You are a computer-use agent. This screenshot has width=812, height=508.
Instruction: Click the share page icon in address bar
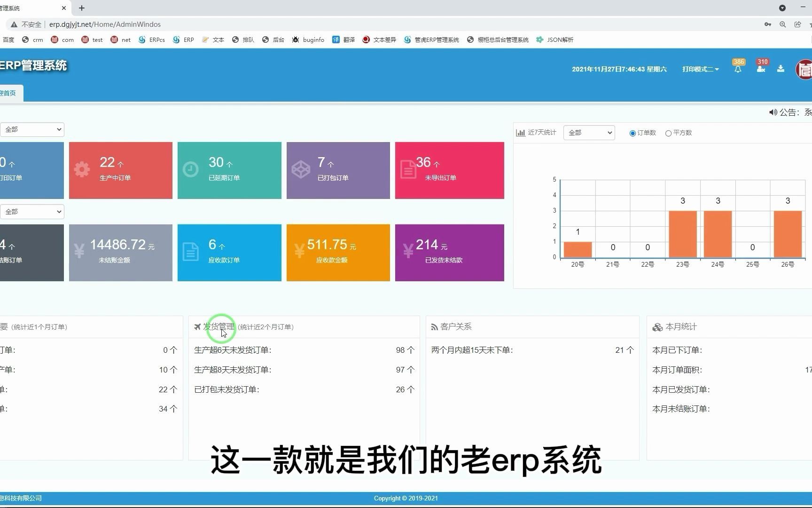point(797,24)
